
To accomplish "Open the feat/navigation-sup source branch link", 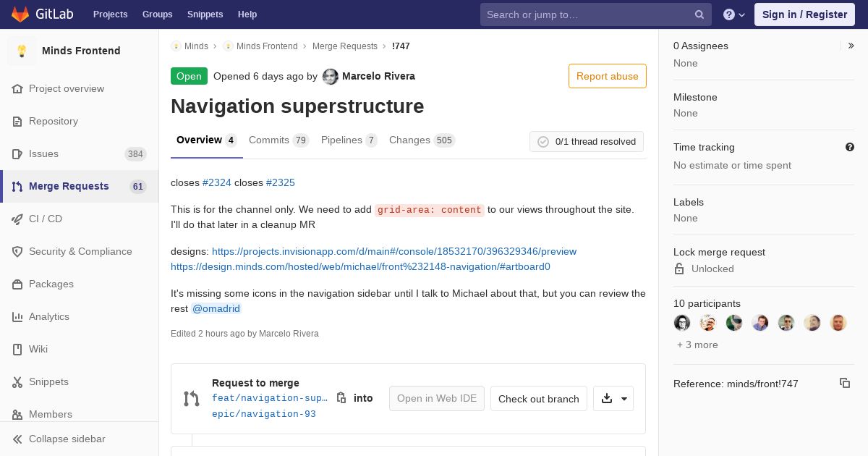I will click(x=270, y=398).
